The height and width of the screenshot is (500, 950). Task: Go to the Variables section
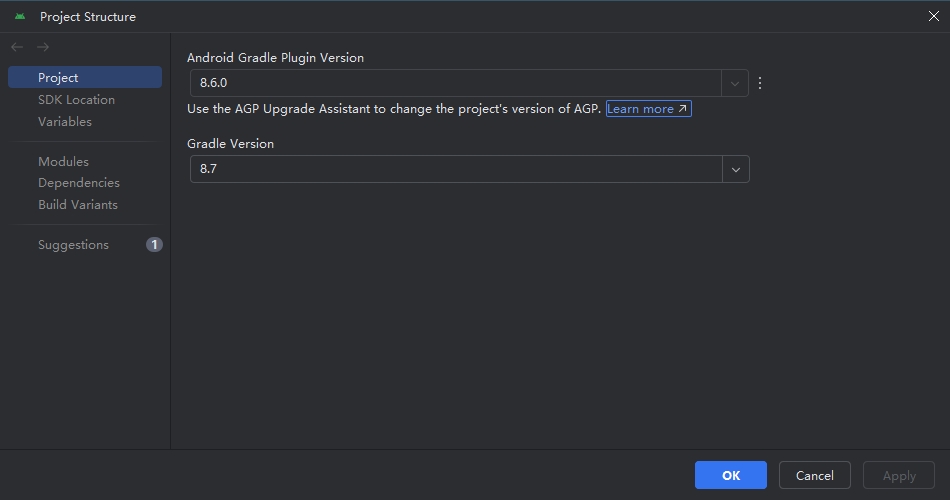(x=65, y=122)
